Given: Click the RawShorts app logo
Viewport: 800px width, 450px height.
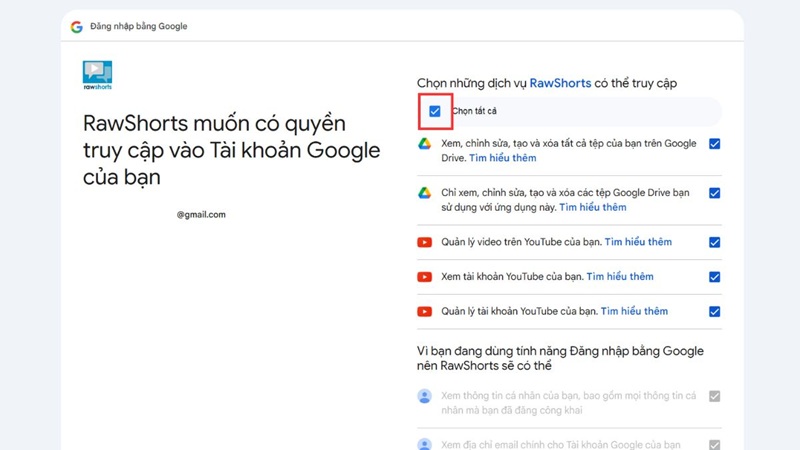Looking at the screenshot, I should (97, 75).
